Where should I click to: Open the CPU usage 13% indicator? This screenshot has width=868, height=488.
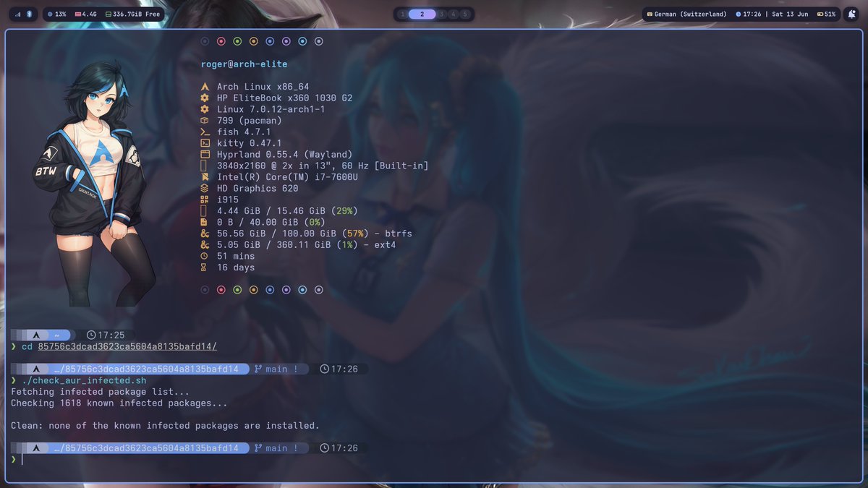[x=57, y=14]
